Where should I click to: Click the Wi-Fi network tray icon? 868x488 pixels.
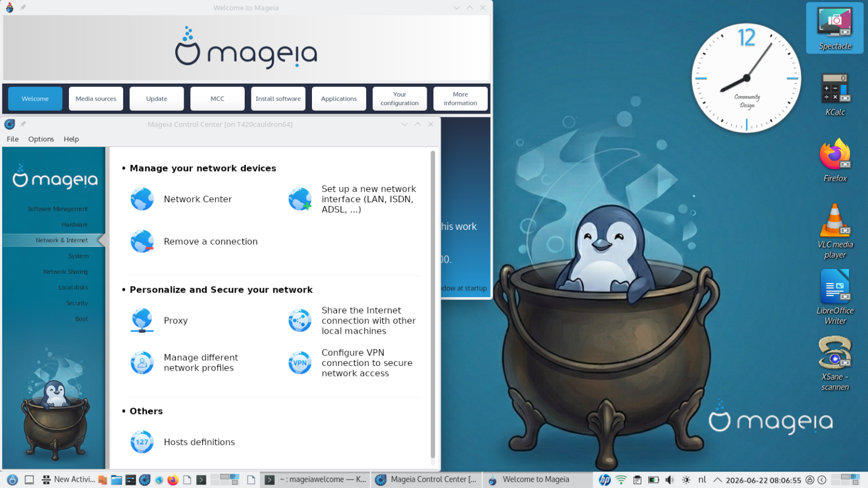(x=621, y=480)
